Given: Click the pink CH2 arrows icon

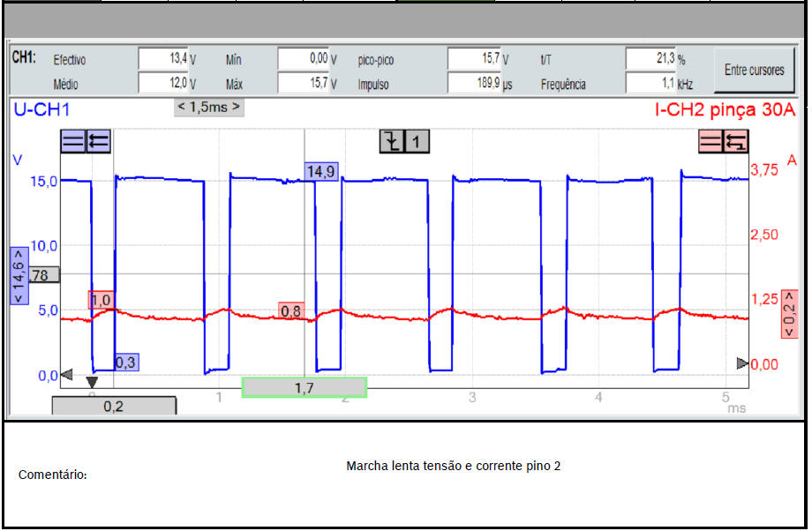Looking at the screenshot, I should click(x=736, y=141).
